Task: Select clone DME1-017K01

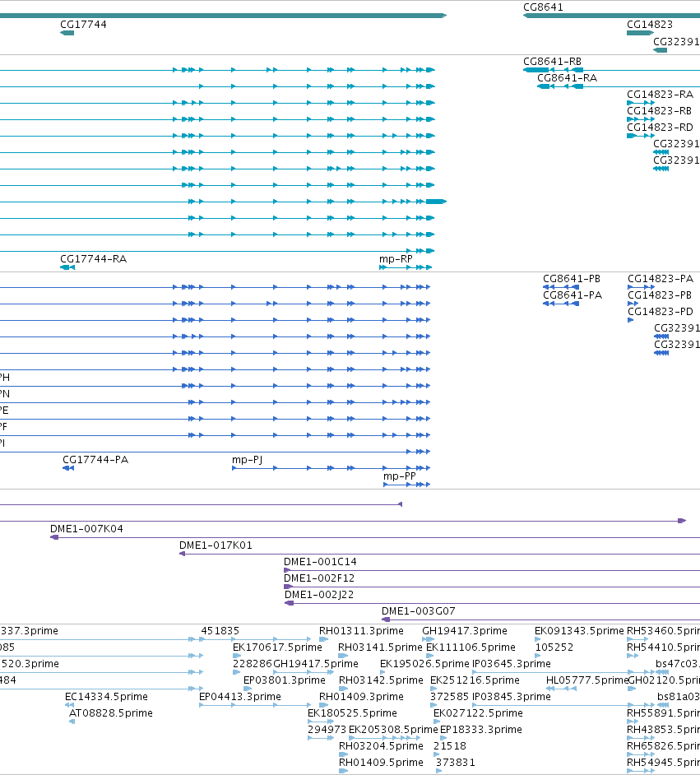Action: tap(216, 545)
